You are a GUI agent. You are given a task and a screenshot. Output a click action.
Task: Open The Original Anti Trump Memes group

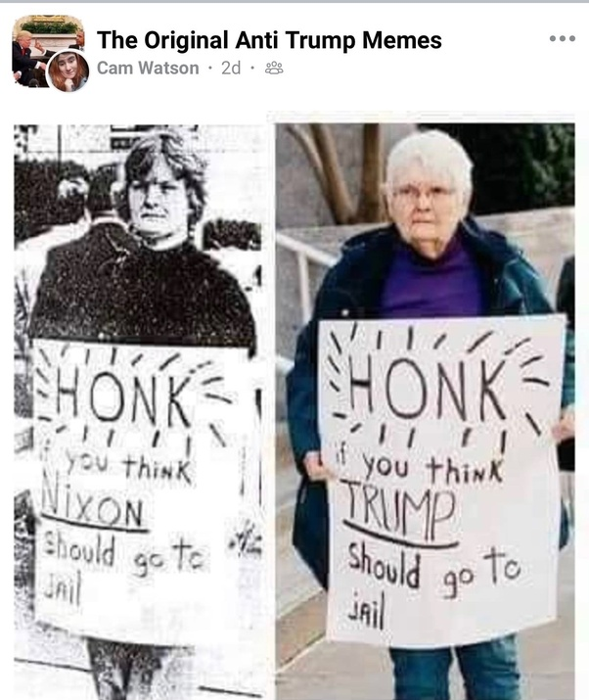pyautogui.click(x=269, y=40)
